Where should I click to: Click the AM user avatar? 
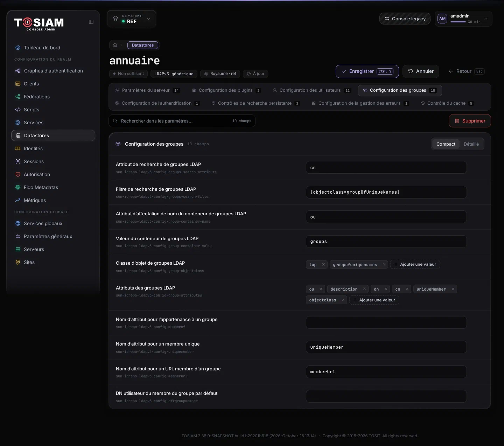coord(442,19)
